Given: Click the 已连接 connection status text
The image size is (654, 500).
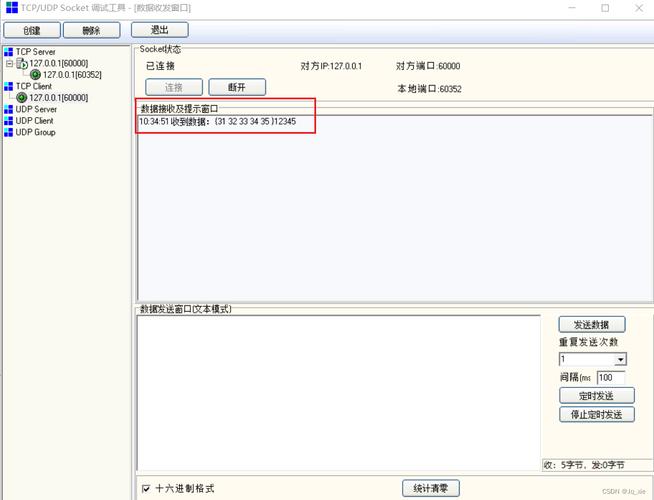Looking at the screenshot, I should [161, 66].
